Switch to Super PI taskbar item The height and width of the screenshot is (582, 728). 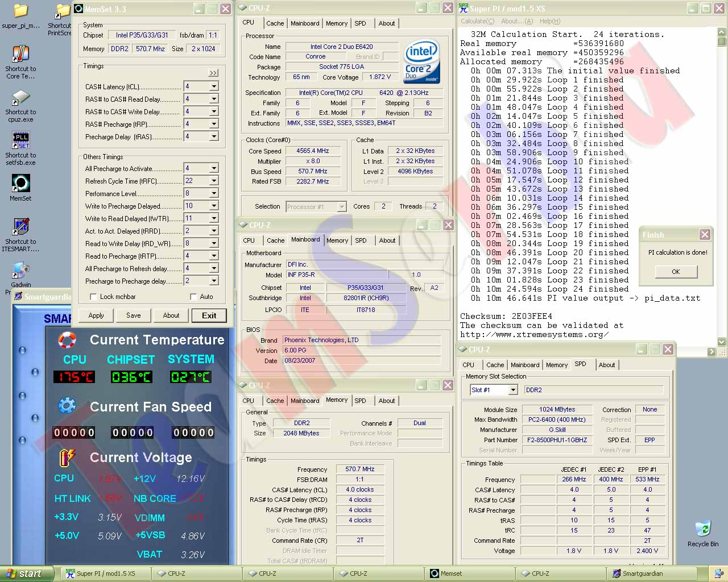coord(105,573)
